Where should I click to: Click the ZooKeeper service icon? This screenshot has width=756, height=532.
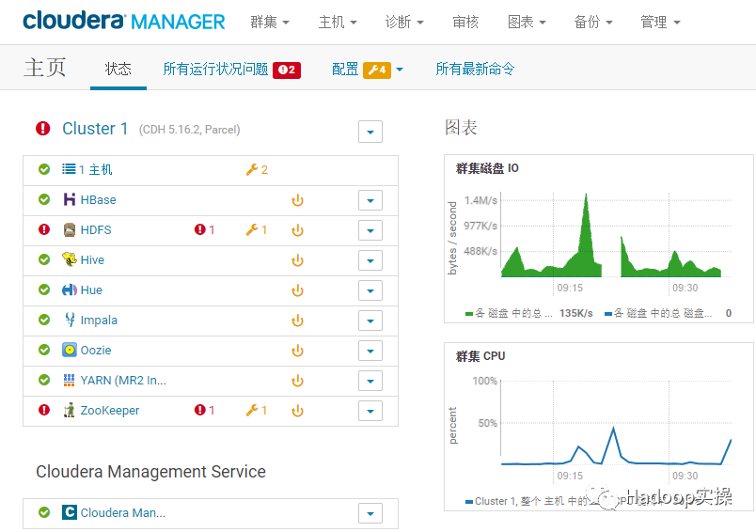point(70,410)
